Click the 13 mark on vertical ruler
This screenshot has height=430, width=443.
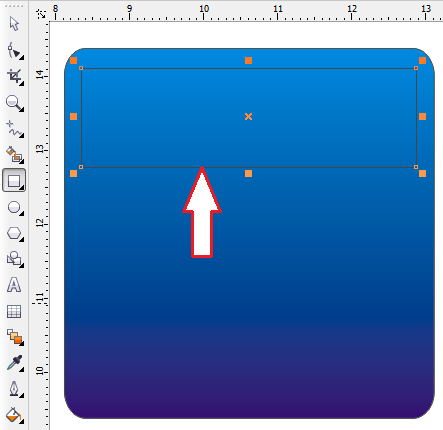(x=40, y=148)
